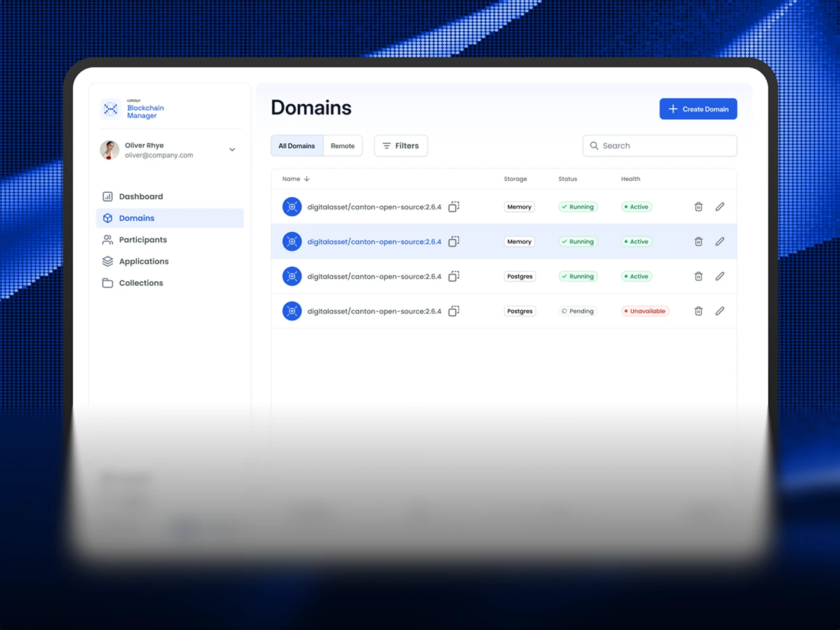
Task: Select the All Domains tab
Action: 297,146
